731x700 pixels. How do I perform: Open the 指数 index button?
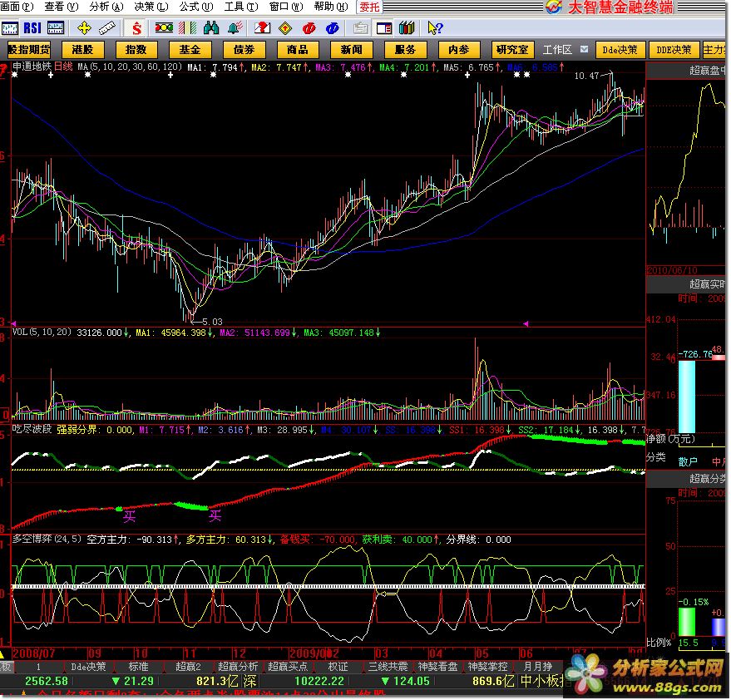coord(136,50)
